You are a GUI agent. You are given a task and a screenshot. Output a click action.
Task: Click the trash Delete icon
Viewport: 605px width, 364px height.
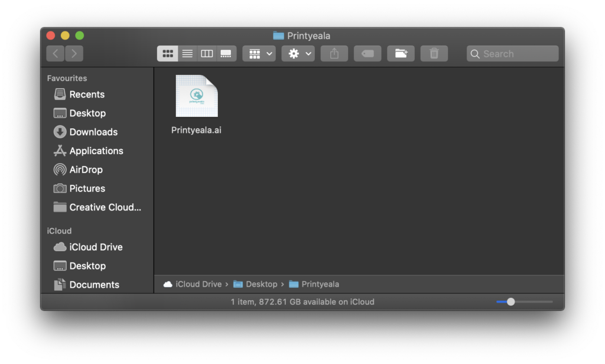click(434, 54)
